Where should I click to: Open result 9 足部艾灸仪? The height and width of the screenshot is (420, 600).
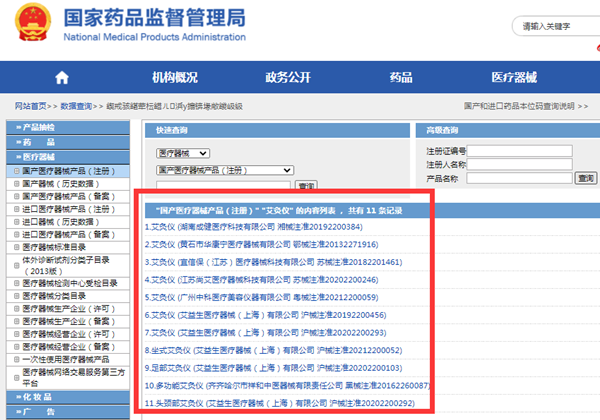273,368
